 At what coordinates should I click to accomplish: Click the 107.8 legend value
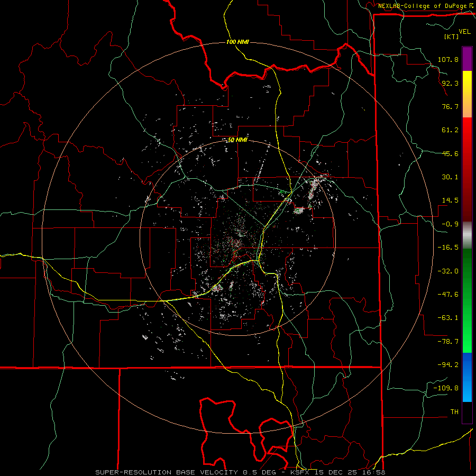448,59
